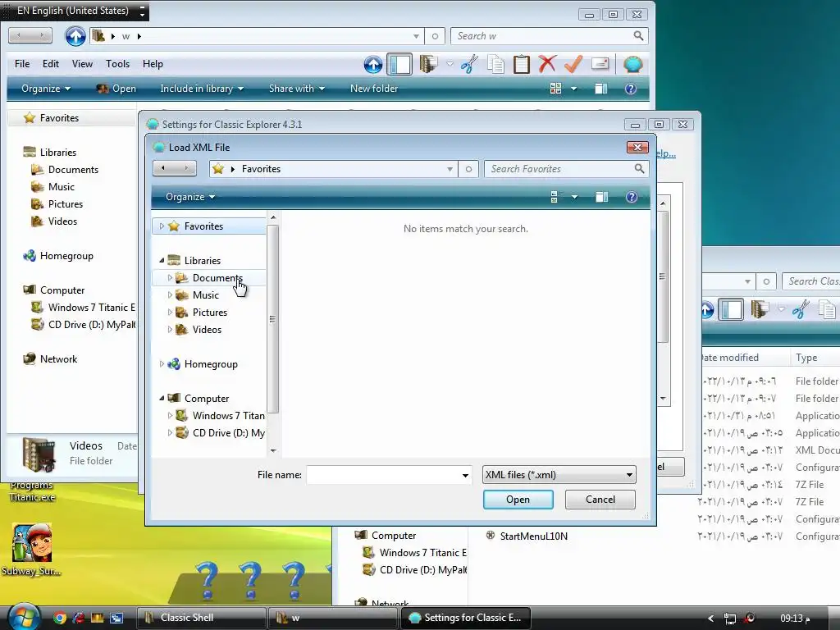Click the Type column header in background window
840x630 pixels.
[806, 358]
